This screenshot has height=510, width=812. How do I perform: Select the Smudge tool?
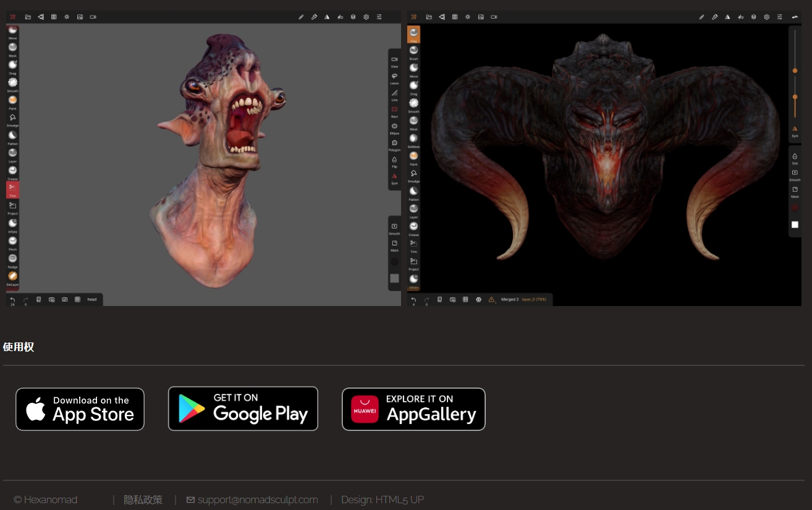[x=12, y=118]
